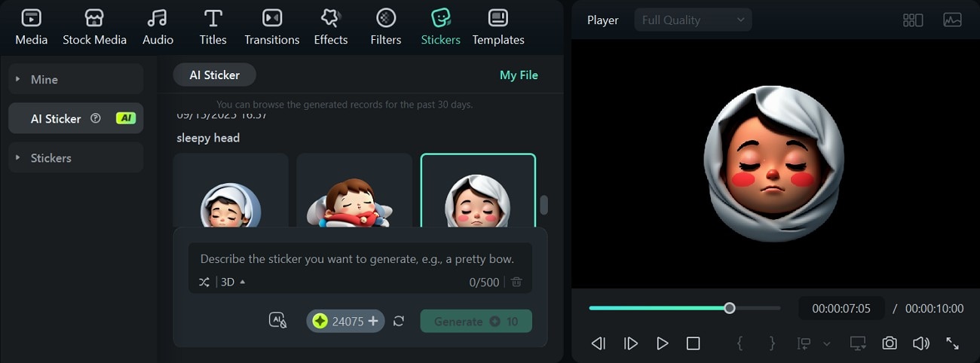Select the highlighted hooded sleepy sticker thumbnail
980x363 pixels.
[478, 191]
